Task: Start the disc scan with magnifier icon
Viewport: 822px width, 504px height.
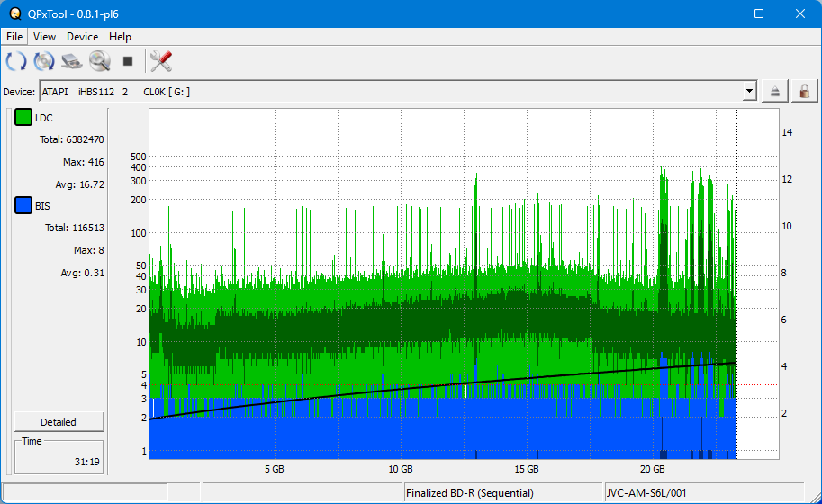Action: pyautogui.click(x=99, y=61)
